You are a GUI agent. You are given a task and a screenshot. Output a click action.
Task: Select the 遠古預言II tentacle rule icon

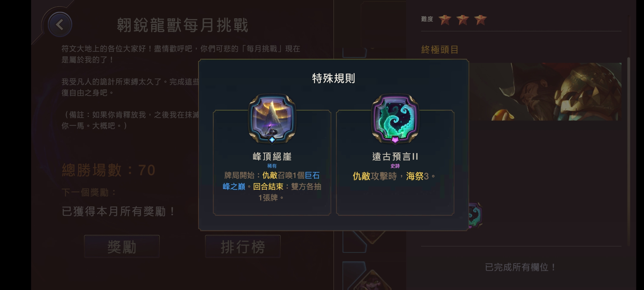tap(395, 119)
